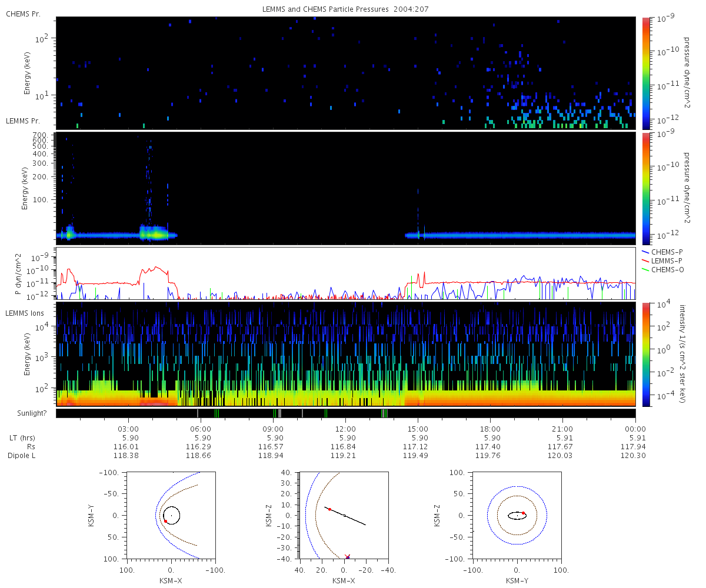This screenshot has width=706, height=588.
Task: Click the Sunlight? indicator bar
Action: pyautogui.click(x=345, y=413)
